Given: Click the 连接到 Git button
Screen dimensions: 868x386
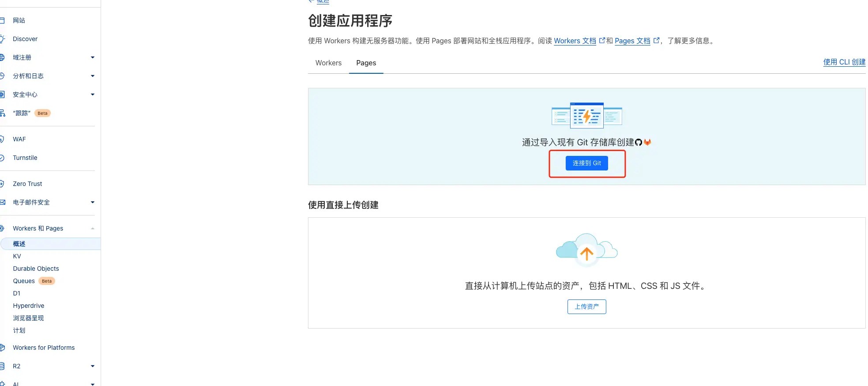Looking at the screenshot, I should pyautogui.click(x=586, y=163).
